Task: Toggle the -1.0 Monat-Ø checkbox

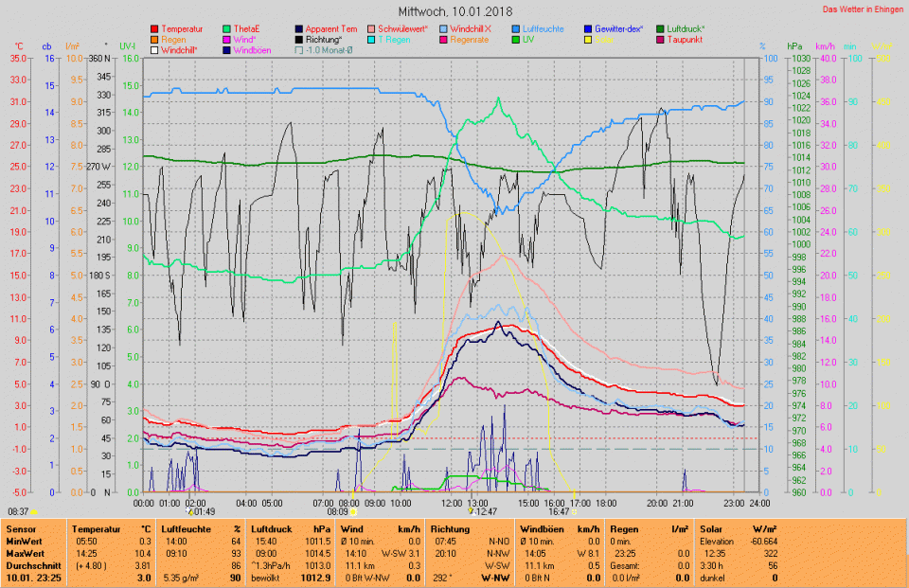Action: click(x=299, y=50)
